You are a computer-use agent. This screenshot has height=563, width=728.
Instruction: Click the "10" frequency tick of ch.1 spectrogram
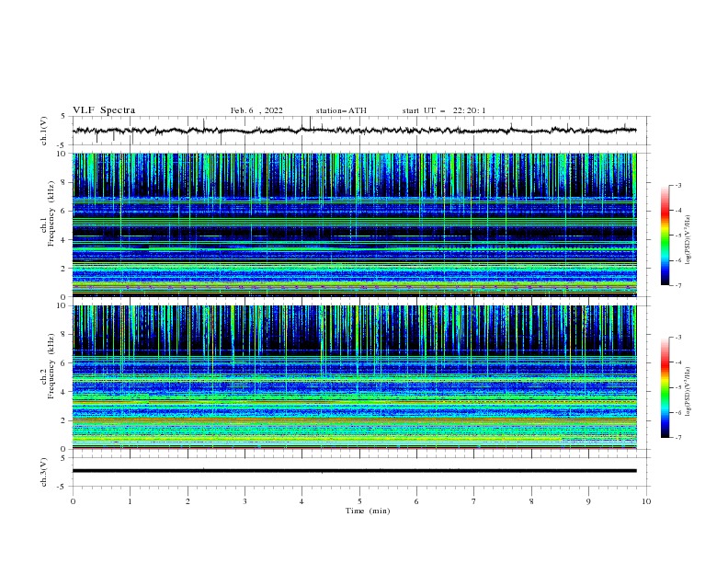pyautogui.click(x=62, y=154)
